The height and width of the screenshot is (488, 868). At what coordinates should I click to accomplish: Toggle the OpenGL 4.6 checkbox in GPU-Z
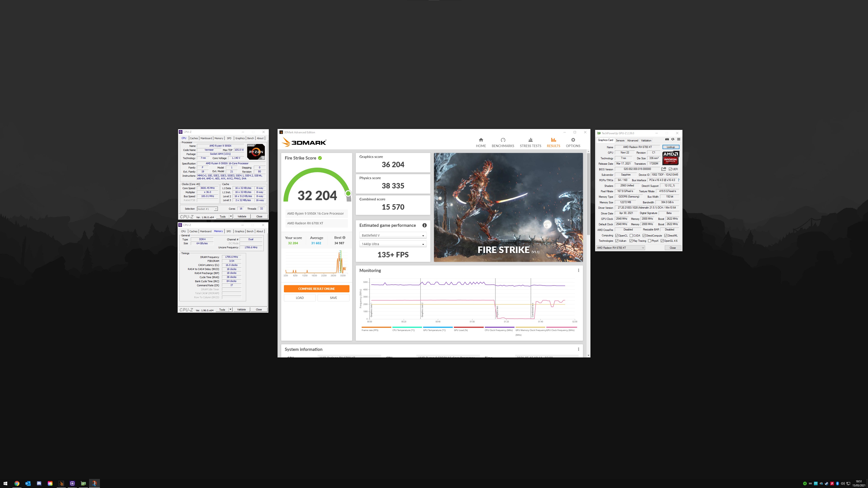pyautogui.click(x=662, y=241)
